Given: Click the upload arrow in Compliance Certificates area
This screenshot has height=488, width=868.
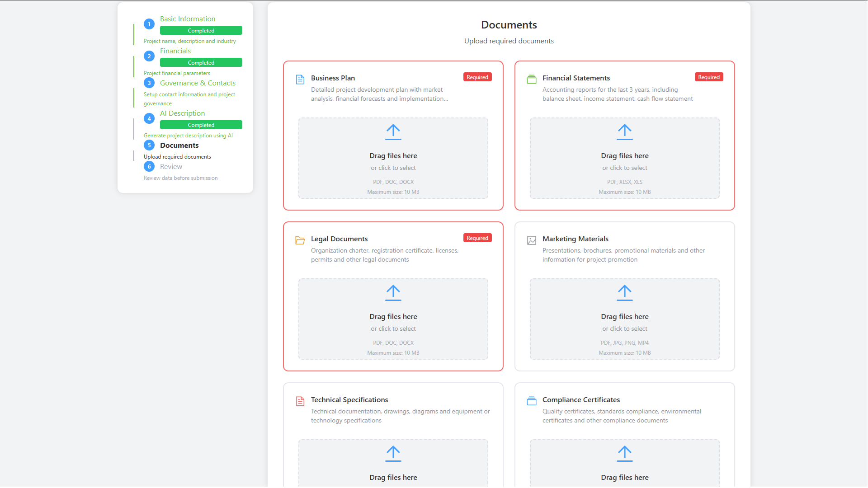Looking at the screenshot, I should click(x=624, y=453).
